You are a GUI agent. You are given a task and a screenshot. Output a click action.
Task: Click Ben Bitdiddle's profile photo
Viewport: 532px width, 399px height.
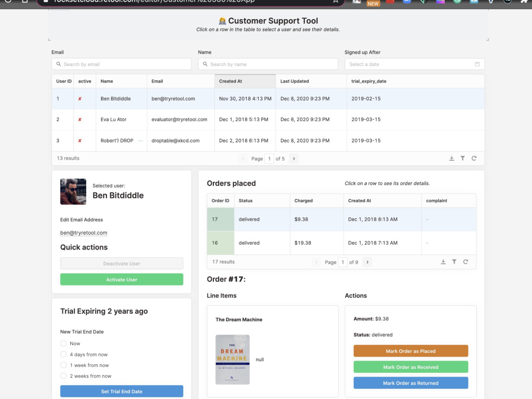[73, 192]
